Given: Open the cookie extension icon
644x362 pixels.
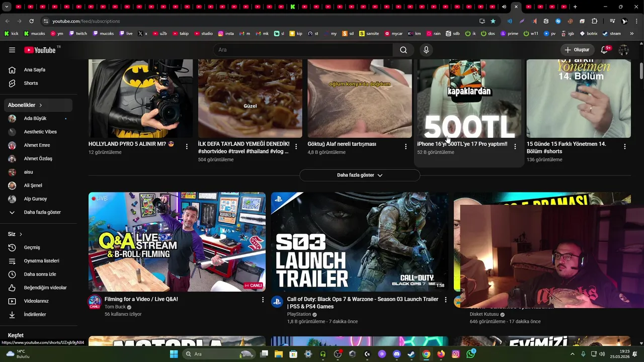Looking at the screenshot, I should tap(570, 21).
